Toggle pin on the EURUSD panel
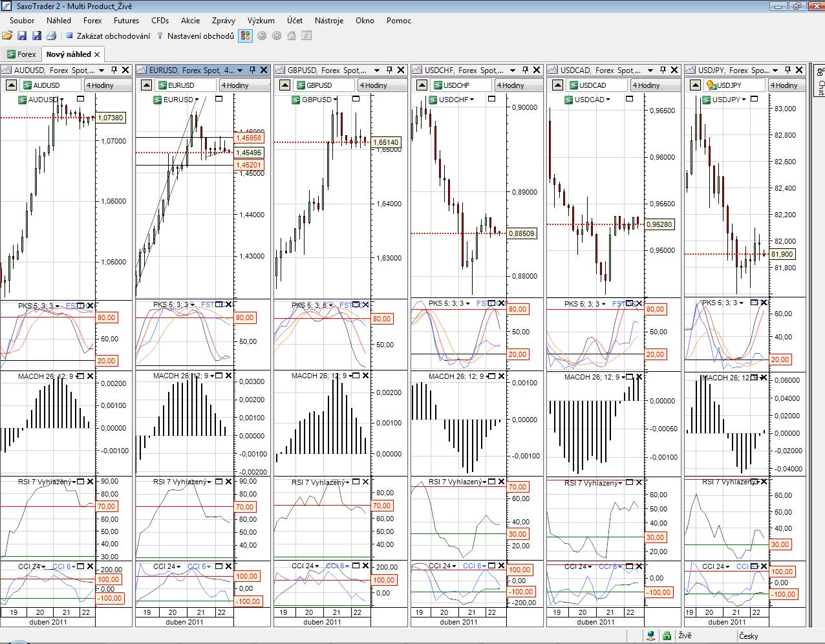The height and width of the screenshot is (644, 825). [252, 70]
